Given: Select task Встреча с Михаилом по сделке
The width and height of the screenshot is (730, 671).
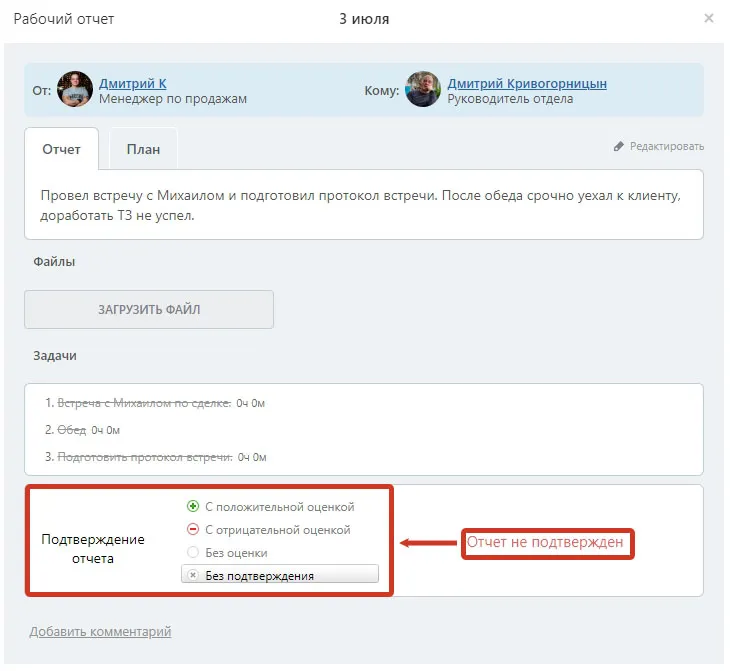Looking at the screenshot, I should coord(144,403).
